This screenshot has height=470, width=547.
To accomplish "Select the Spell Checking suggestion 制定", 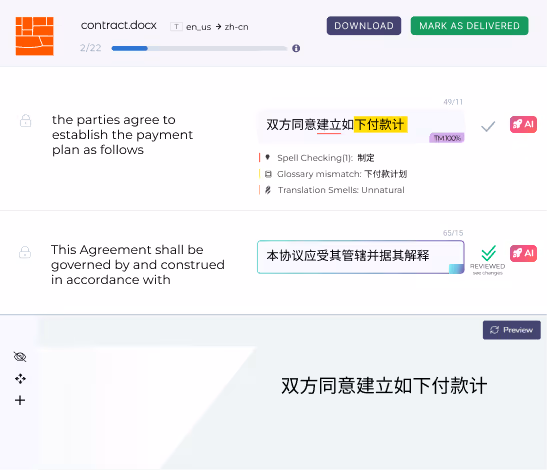I will pos(366,158).
